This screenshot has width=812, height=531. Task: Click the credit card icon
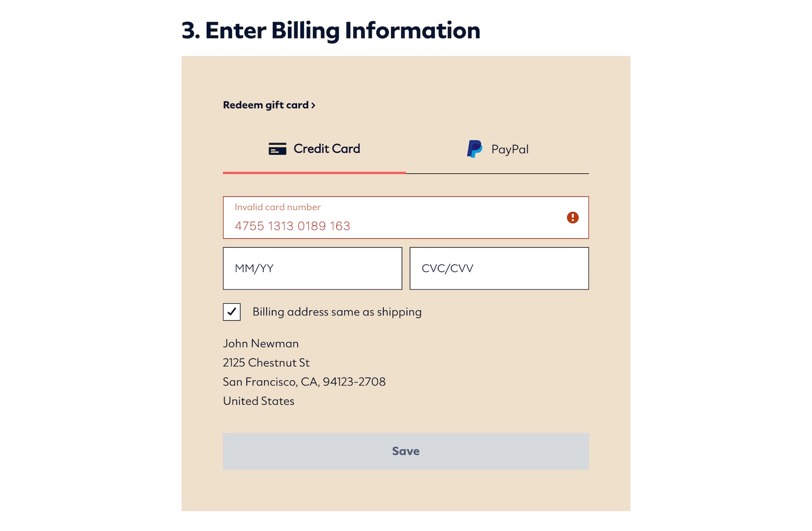point(277,149)
